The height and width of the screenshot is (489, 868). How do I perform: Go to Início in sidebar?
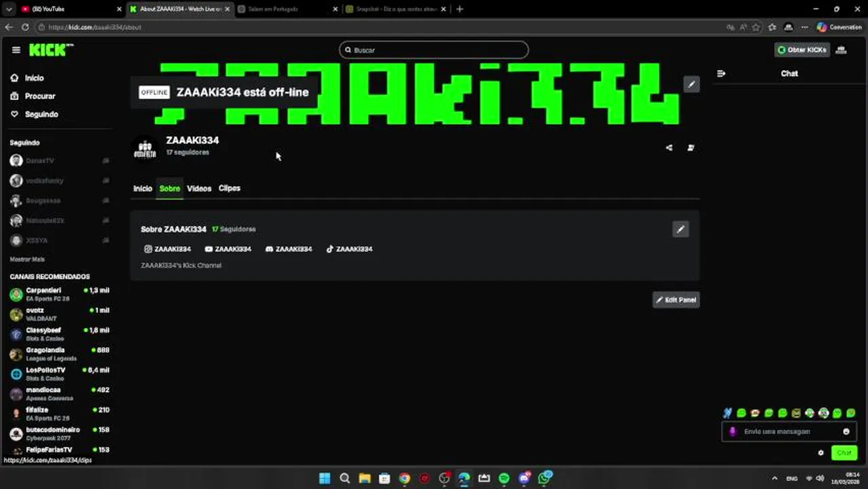(28, 78)
